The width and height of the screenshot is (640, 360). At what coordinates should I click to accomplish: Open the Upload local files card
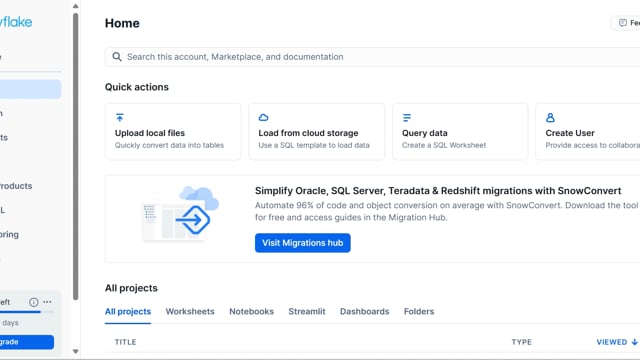coord(173,131)
